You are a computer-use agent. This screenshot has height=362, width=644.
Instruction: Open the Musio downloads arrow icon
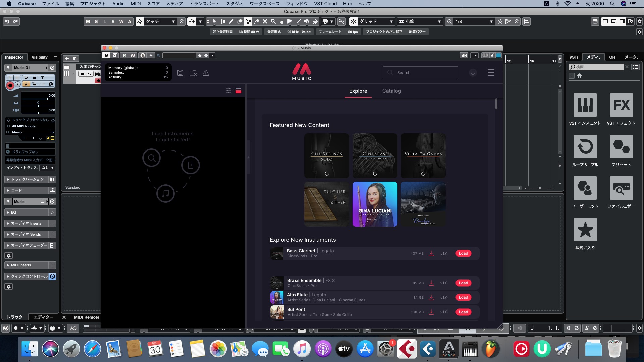pyautogui.click(x=473, y=73)
